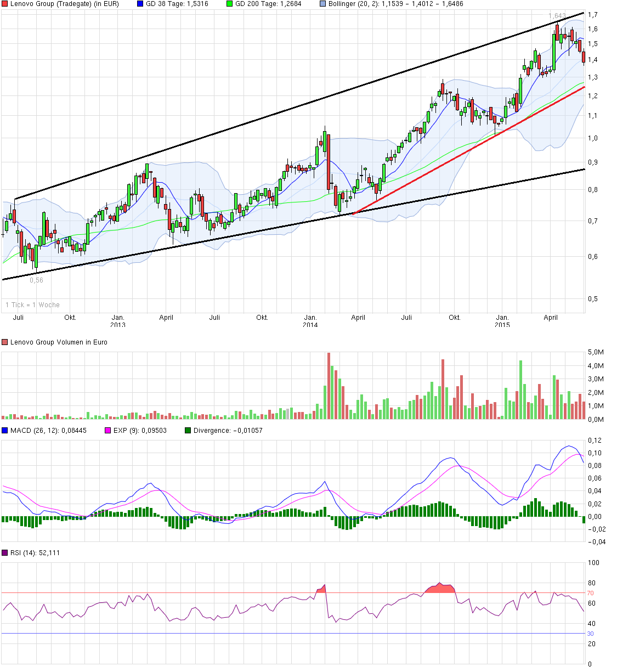Click the magenta EXP (9) swatch
617x672 pixels.
point(107,431)
